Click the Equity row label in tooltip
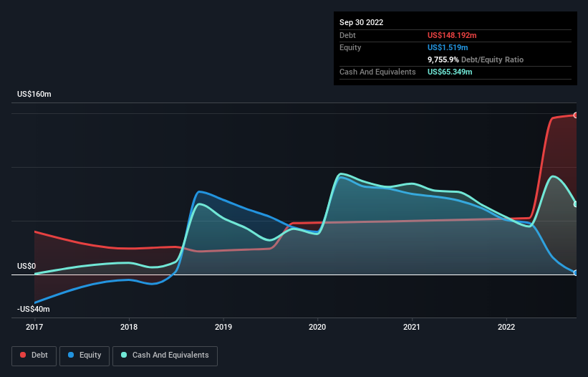 pyautogui.click(x=350, y=47)
